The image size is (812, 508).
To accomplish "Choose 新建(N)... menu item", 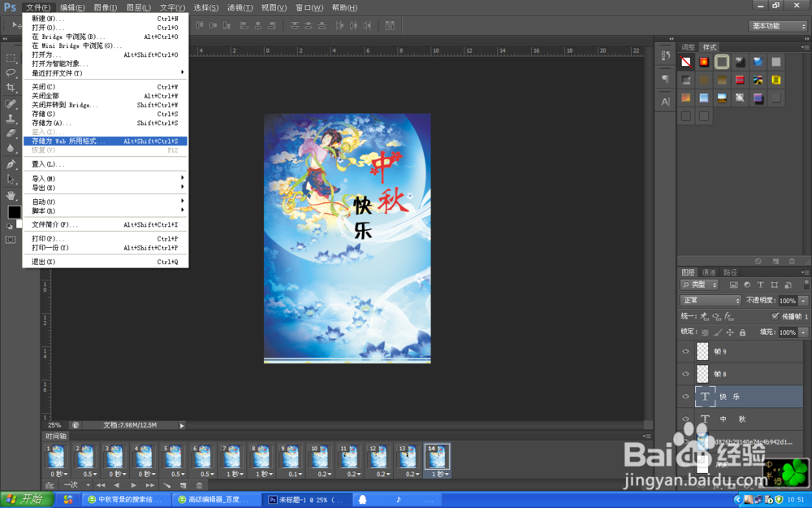I will pyautogui.click(x=105, y=19).
